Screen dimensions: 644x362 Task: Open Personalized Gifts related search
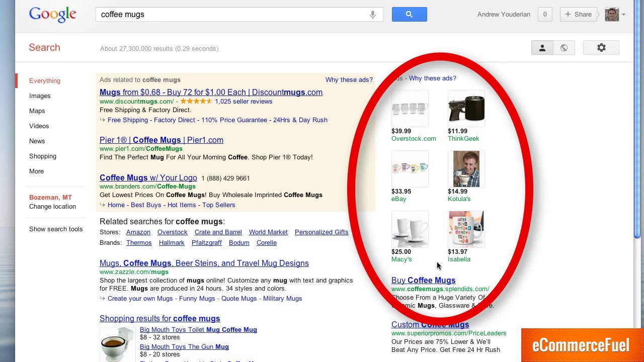(x=321, y=232)
